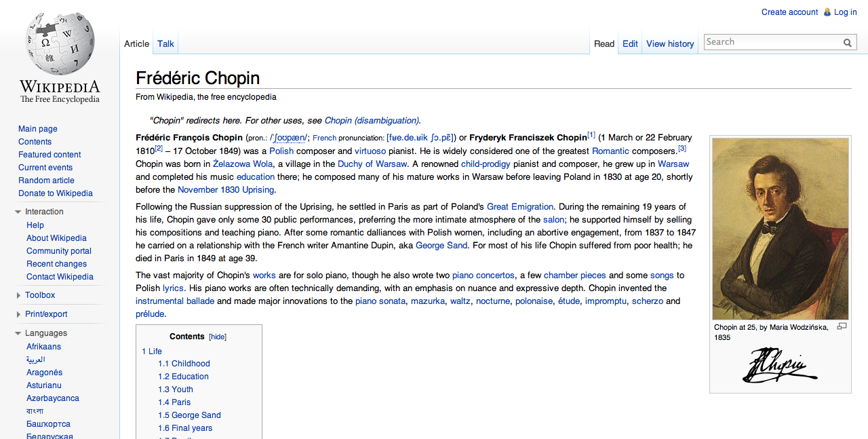Follow the virtuoso link

coord(370,151)
